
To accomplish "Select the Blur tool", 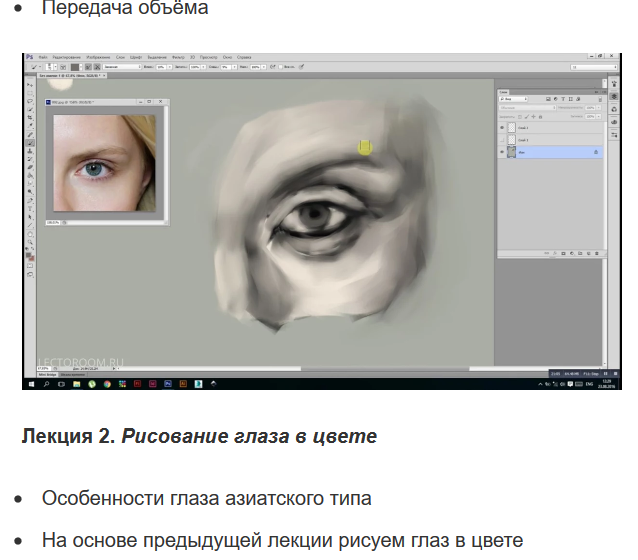I will [30, 184].
